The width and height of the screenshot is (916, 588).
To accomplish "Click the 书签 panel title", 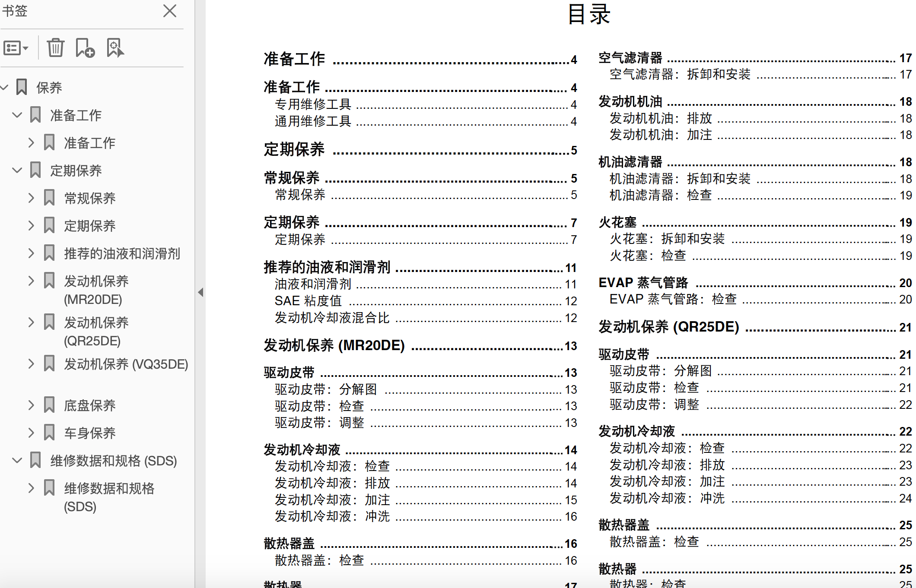I will [15, 10].
